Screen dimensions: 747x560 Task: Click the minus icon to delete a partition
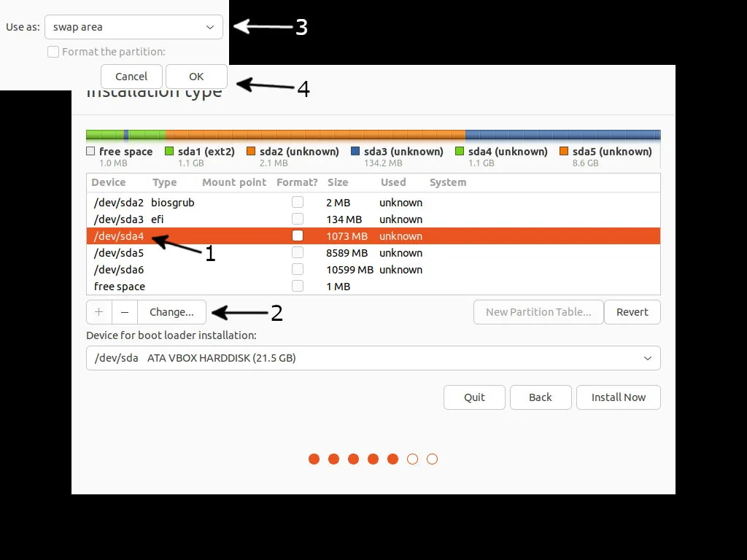click(124, 311)
